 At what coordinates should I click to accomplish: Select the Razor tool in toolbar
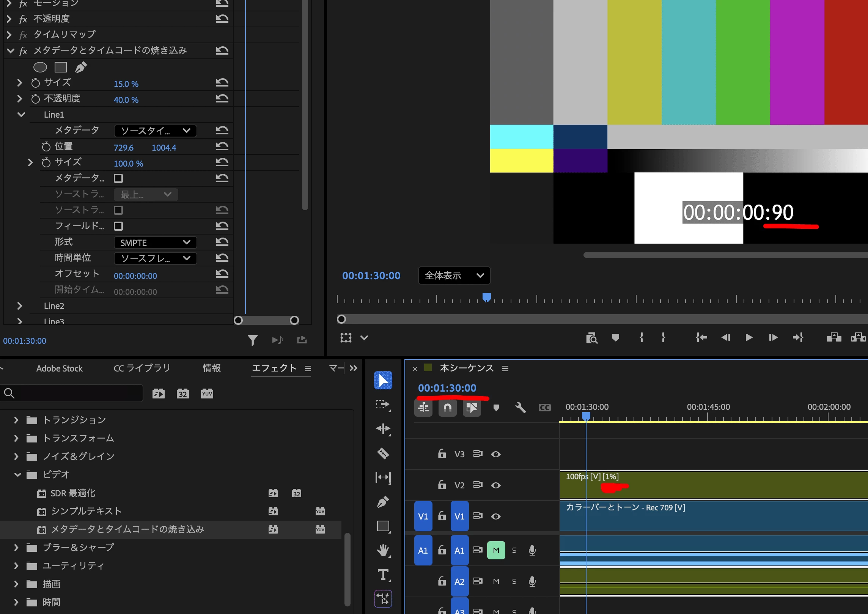383,453
